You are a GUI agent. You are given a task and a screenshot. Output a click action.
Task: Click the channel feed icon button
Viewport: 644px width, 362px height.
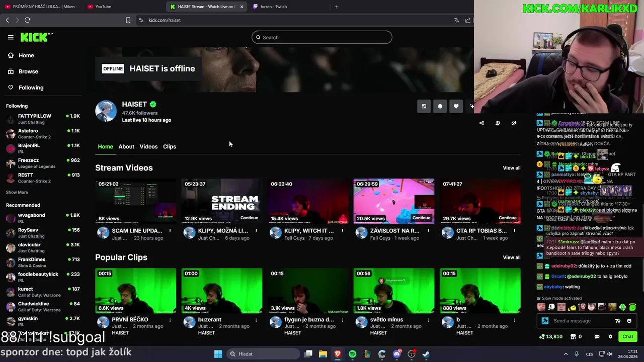coord(424,106)
